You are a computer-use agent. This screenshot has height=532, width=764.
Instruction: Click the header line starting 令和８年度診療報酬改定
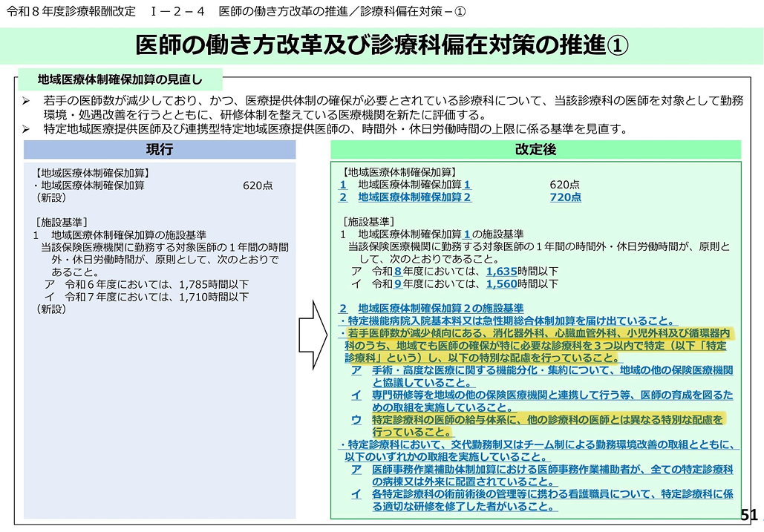236,11
